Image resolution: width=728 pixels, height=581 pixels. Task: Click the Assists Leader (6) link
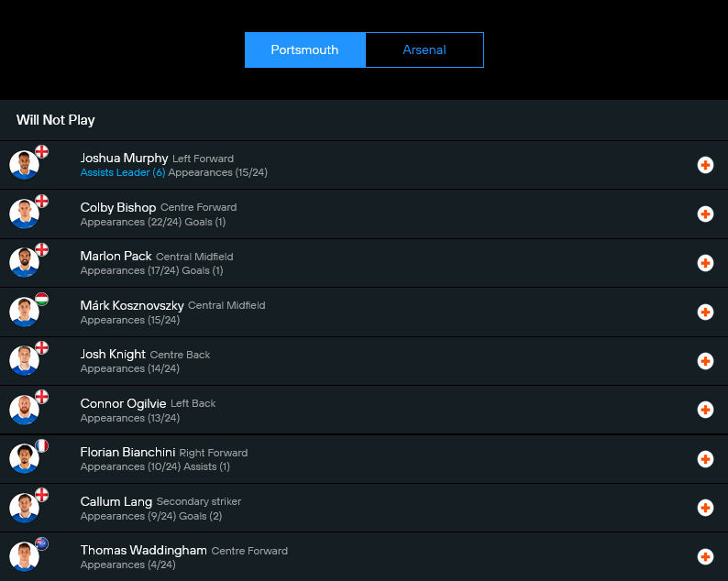tap(123, 172)
